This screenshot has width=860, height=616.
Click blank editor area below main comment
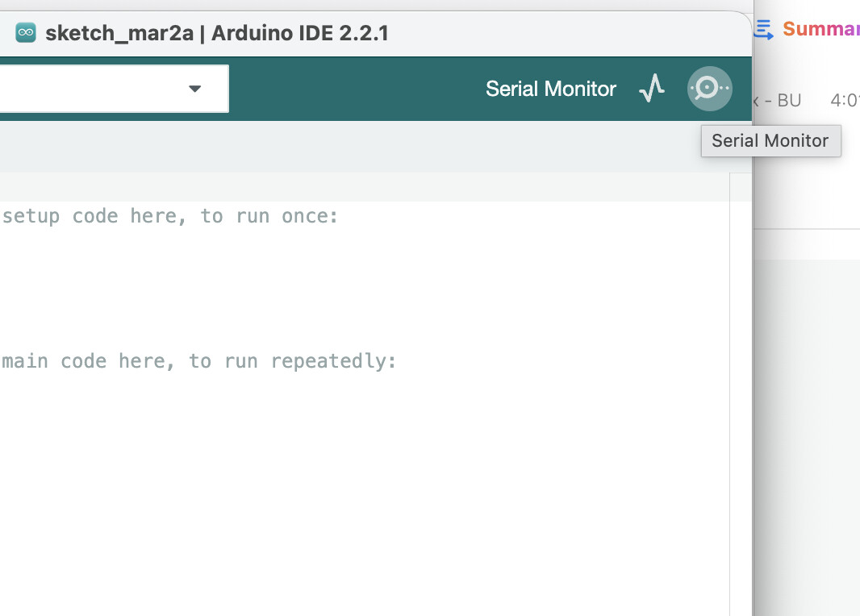(x=323, y=484)
